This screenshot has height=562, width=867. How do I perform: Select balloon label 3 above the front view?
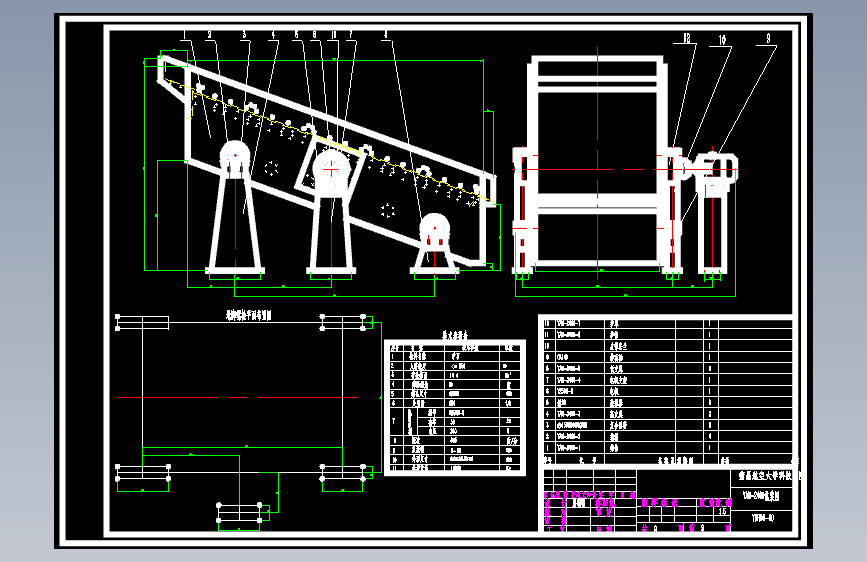pos(244,35)
